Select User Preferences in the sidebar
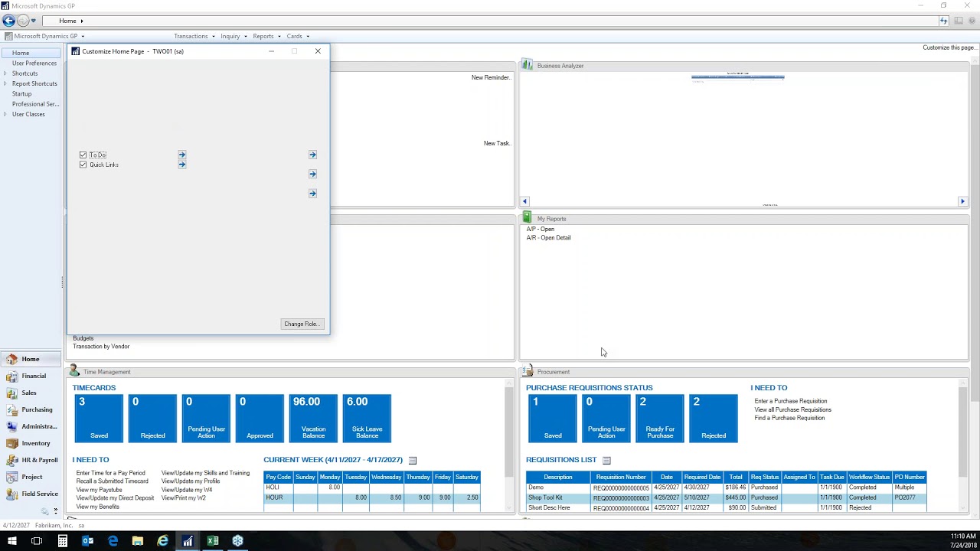The height and width of the screenshot is (551, 980). click(x=34, y=64)
